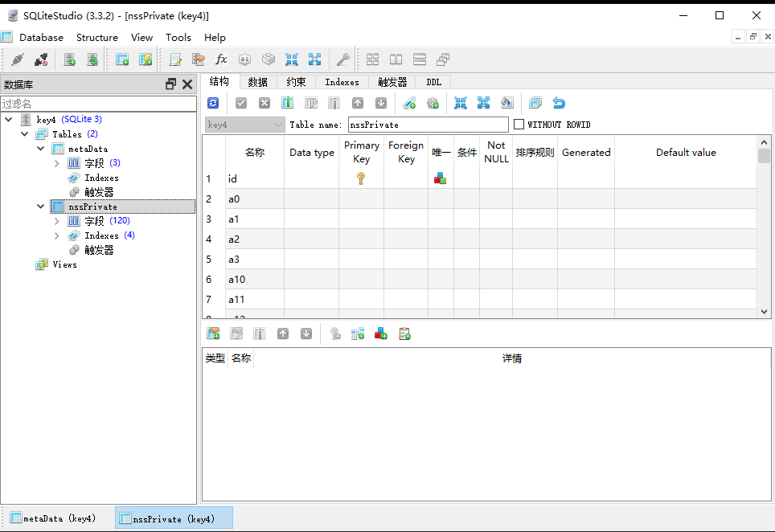Open the SQL editor icon
The image size is (775, 532).
click(175, 59)
